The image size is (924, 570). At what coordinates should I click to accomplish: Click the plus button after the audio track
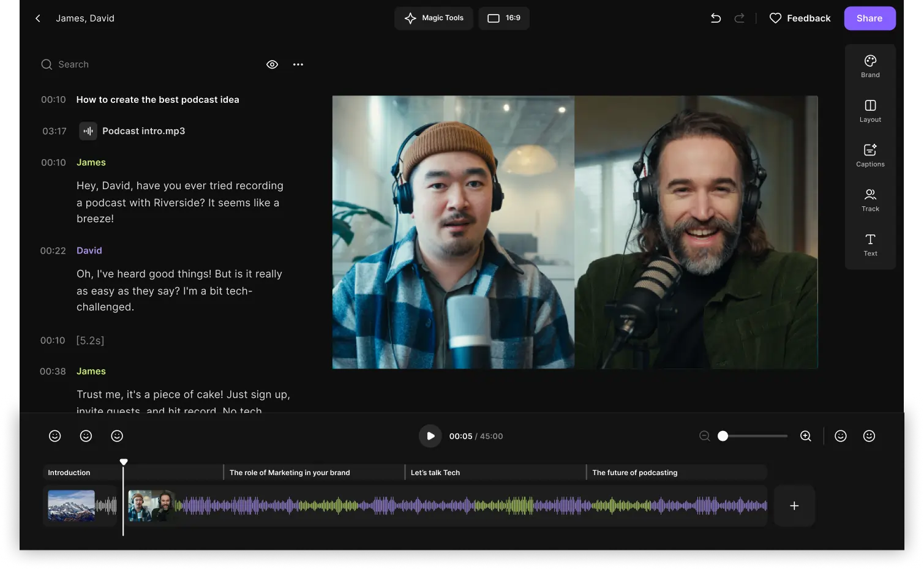[x=794, y=506]
